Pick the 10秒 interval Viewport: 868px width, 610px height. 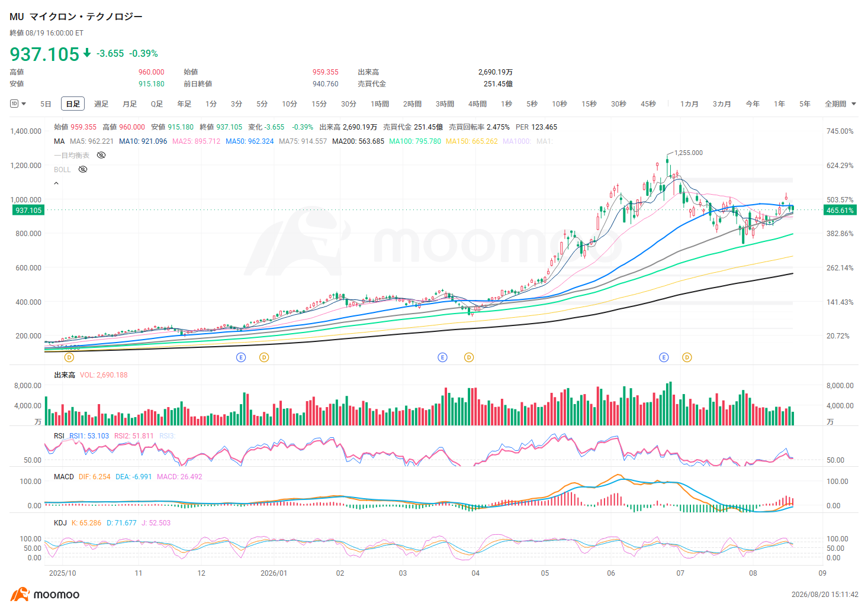[560, 104]
